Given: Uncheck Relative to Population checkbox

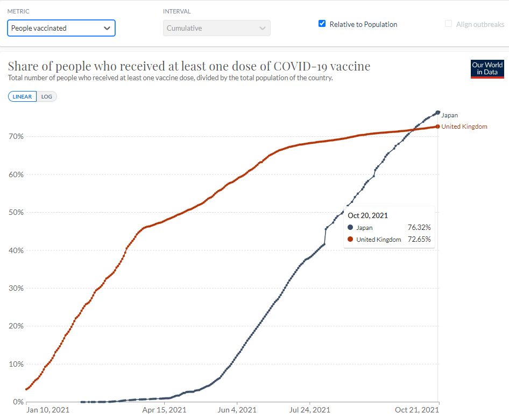Looking at the screenshot, I should (x=322, y=24).
